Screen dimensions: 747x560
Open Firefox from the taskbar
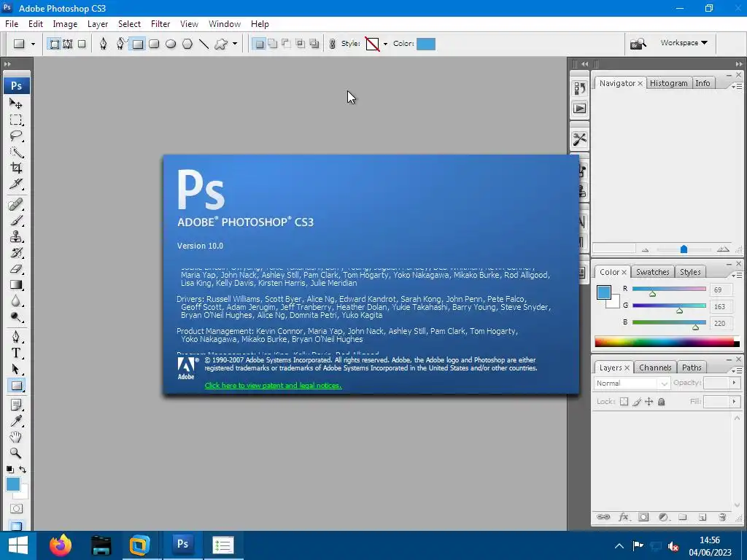(x=61, y=545)
